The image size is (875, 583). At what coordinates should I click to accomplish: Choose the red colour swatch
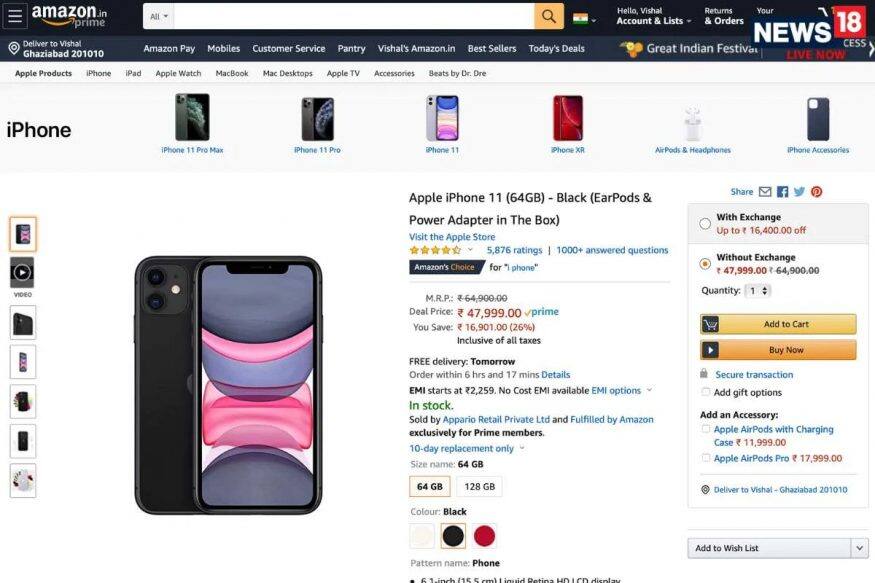coord(484,536)
